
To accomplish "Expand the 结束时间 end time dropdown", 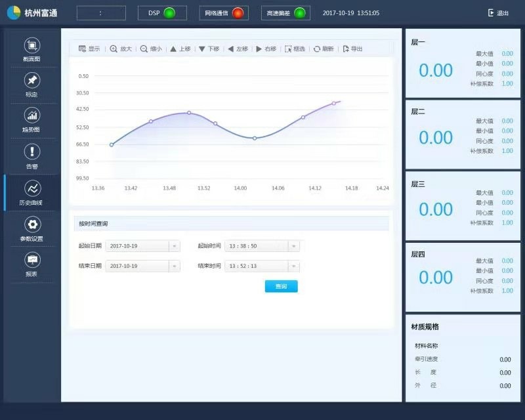I will click(293, 266).
